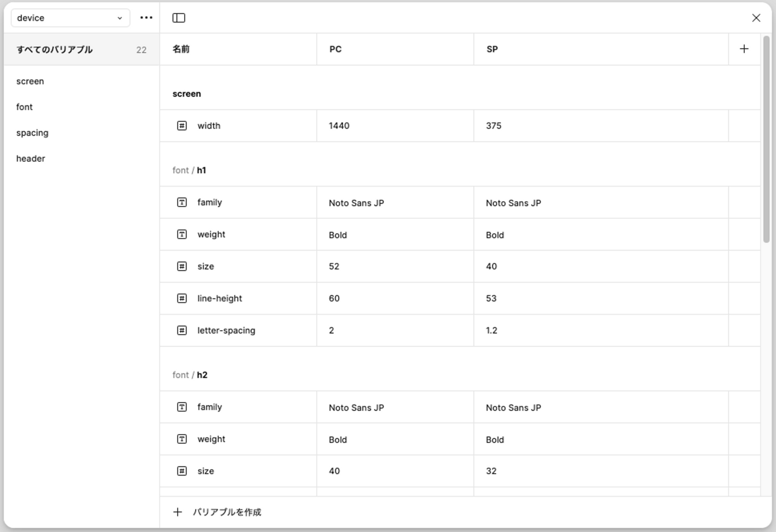Click the PC mode column header
Image resolution: width=776 pixels, height=532 pixels.
(x=336, y=49)
